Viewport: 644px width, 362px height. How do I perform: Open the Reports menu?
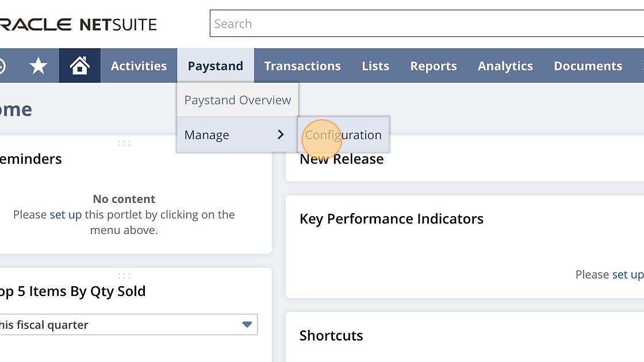[x=434, y=66]
